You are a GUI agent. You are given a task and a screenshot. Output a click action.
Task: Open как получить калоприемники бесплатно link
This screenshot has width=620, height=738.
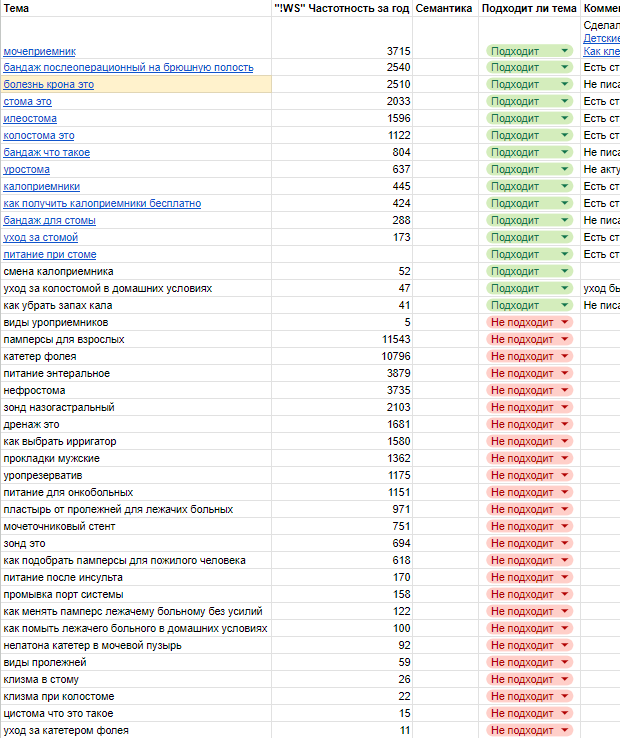click(x=102, y=203)
